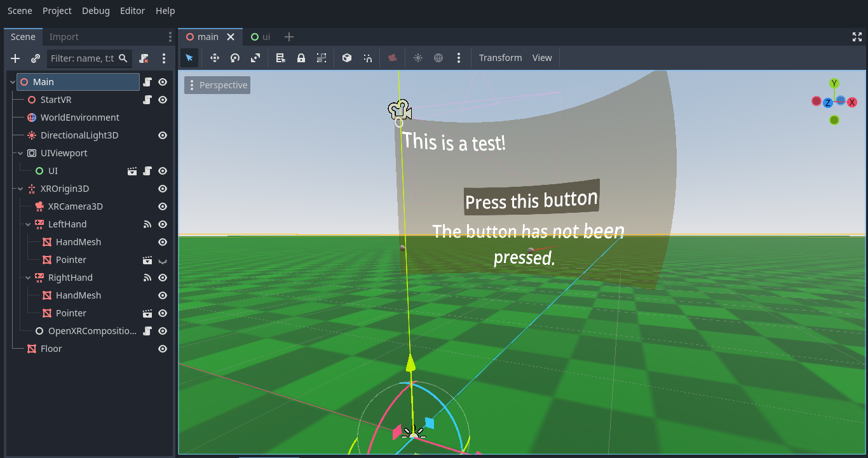Select the Rotate tool

[x=234, y=58]
